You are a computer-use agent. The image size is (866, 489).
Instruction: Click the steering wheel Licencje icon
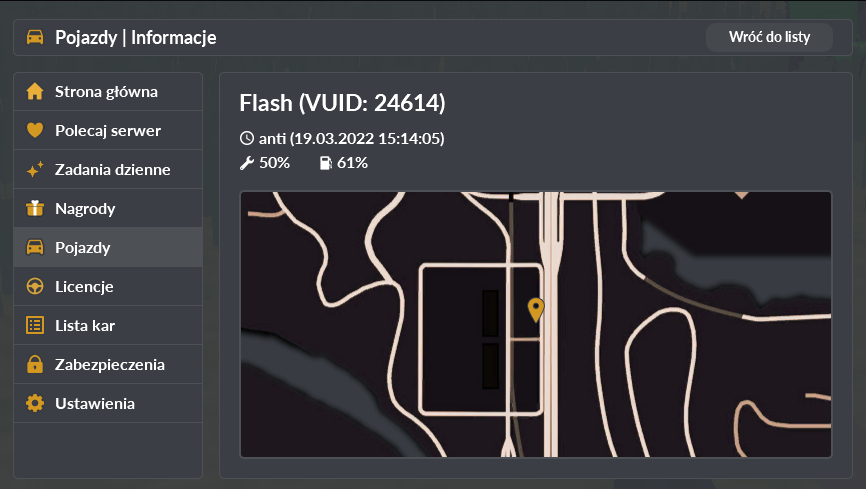coord(35,286)
